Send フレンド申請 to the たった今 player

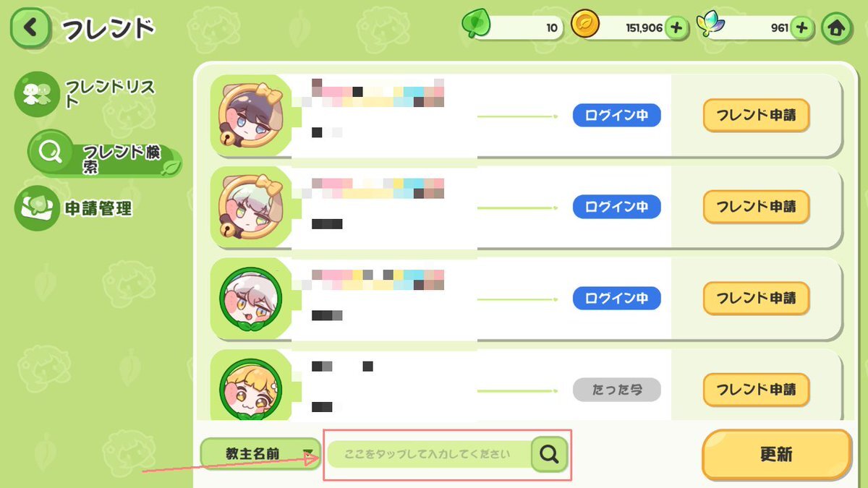756,390
